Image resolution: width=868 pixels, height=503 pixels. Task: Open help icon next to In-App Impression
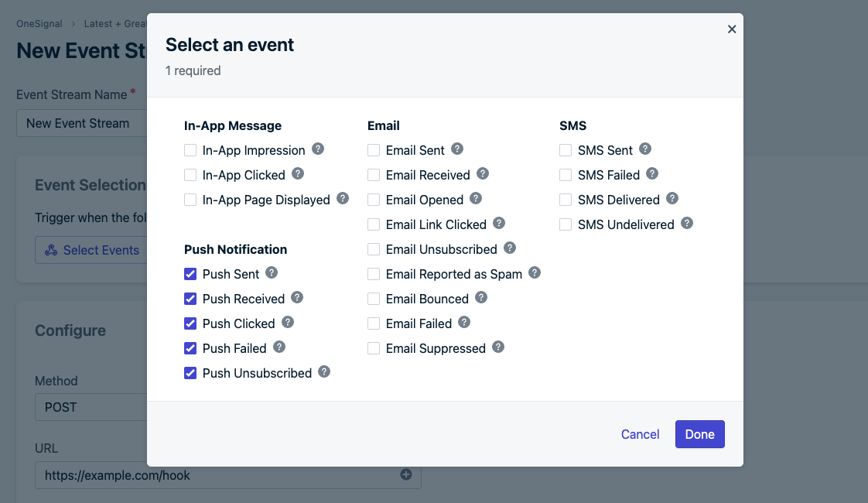(x=318, y=149)
